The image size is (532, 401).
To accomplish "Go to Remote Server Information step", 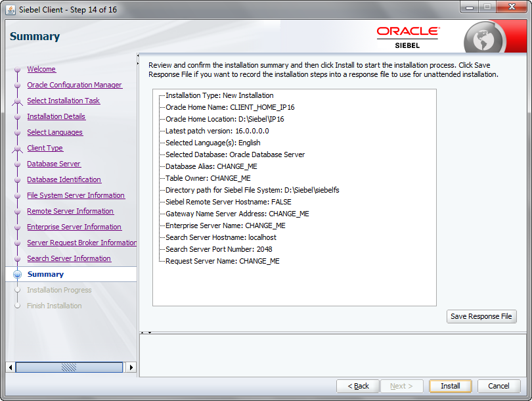I will point(70,211).
